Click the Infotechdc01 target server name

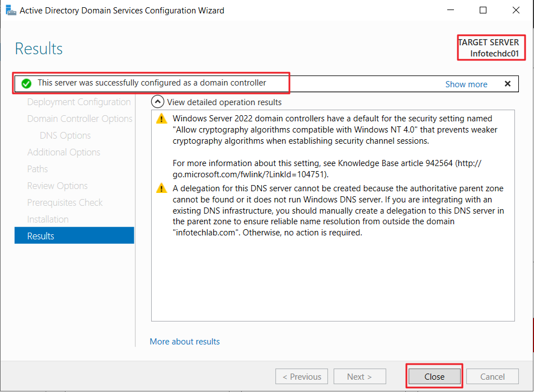coord(494,54)
